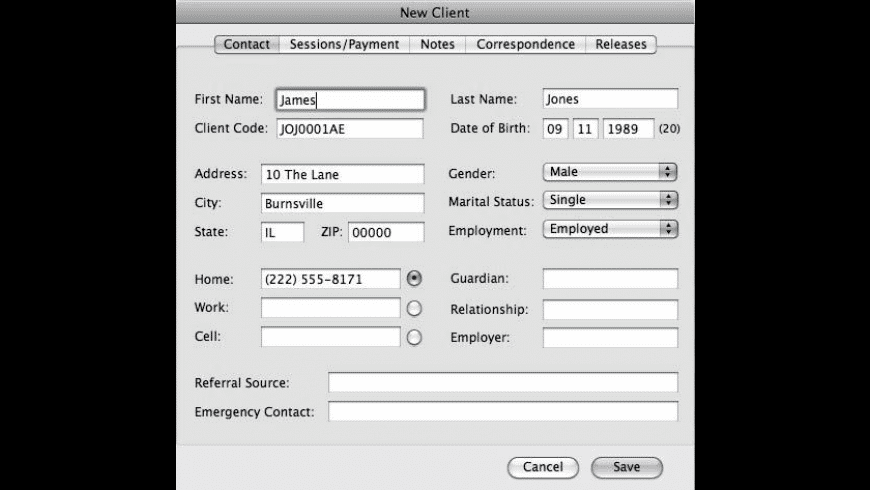Viewport: 870px width, 490px height.
Task: Click the birth year field showing 1989
Action: (628, 129)
